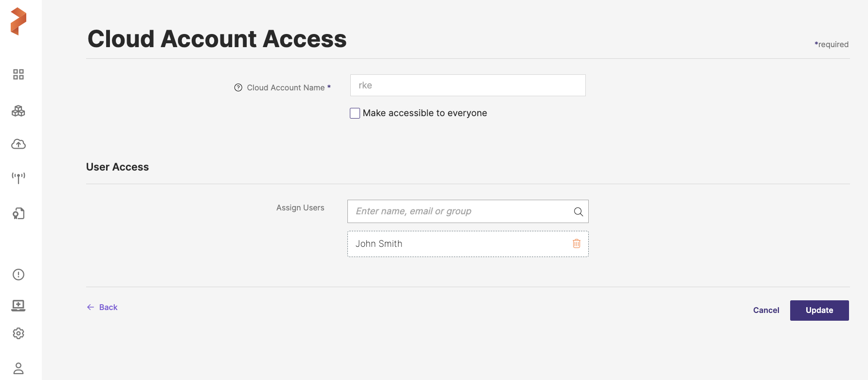Open the settings gear in the sidebar
This screenshot has height=380, width=868.
18,333
